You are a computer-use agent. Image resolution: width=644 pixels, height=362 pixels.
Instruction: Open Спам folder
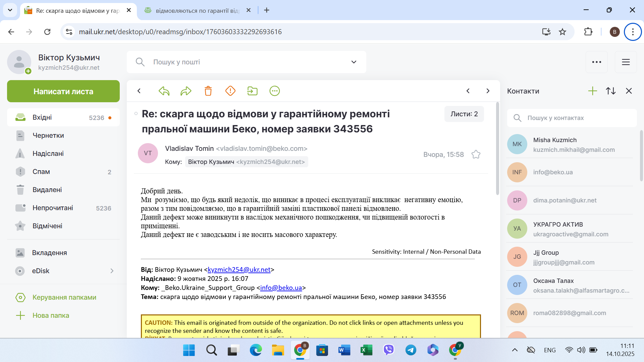pyautogui.click(x=41, y=172)
